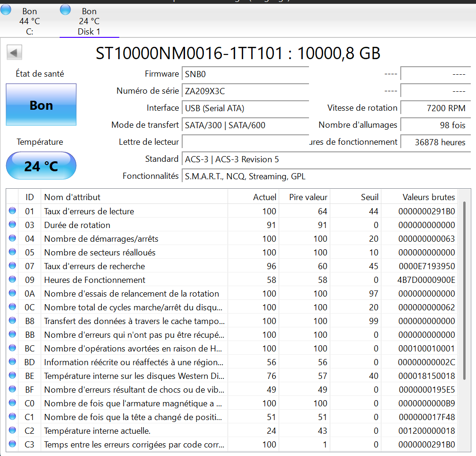Select row Température interne actuelle.

(x=232, y=430)
